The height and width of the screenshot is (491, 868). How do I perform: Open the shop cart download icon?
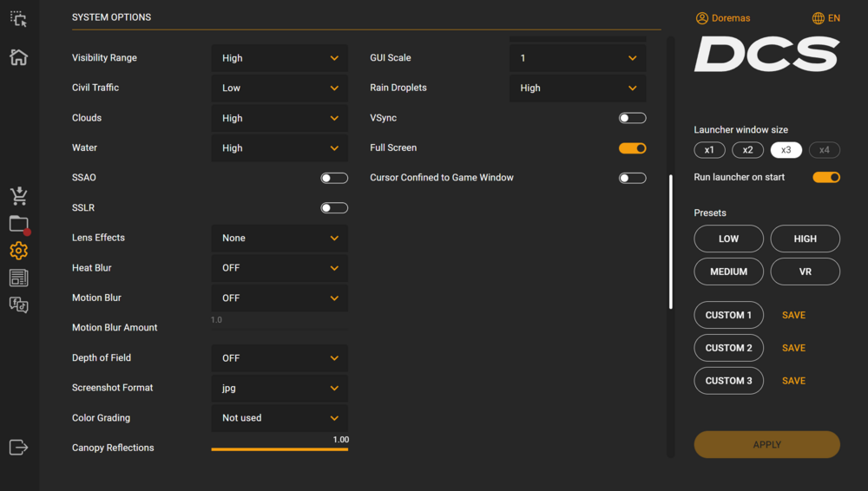(18, 196)
